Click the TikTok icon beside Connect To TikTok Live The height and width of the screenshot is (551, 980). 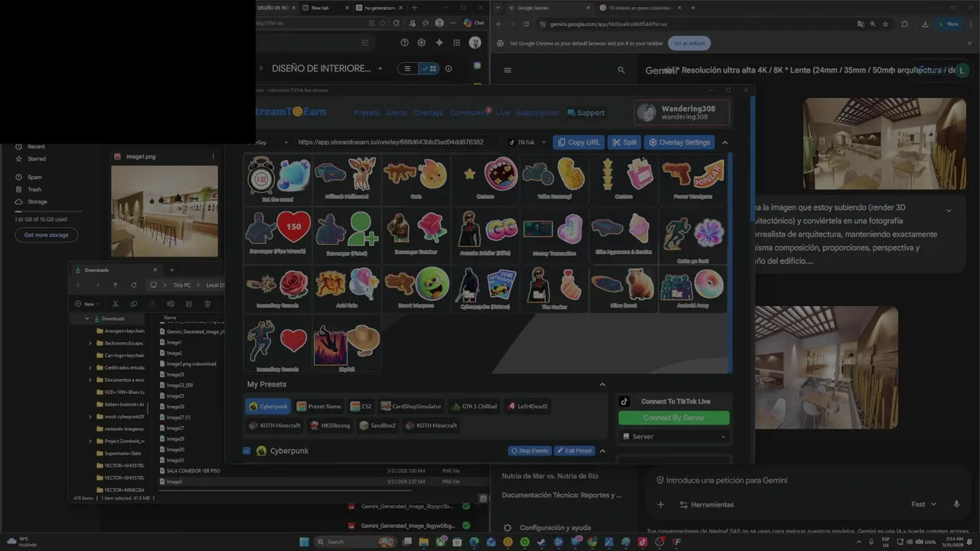(625, 401)
